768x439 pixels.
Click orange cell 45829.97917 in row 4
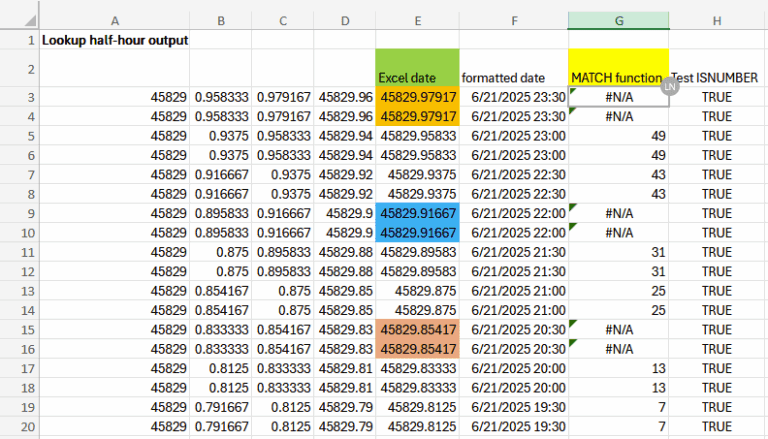(x=417, y=117)
